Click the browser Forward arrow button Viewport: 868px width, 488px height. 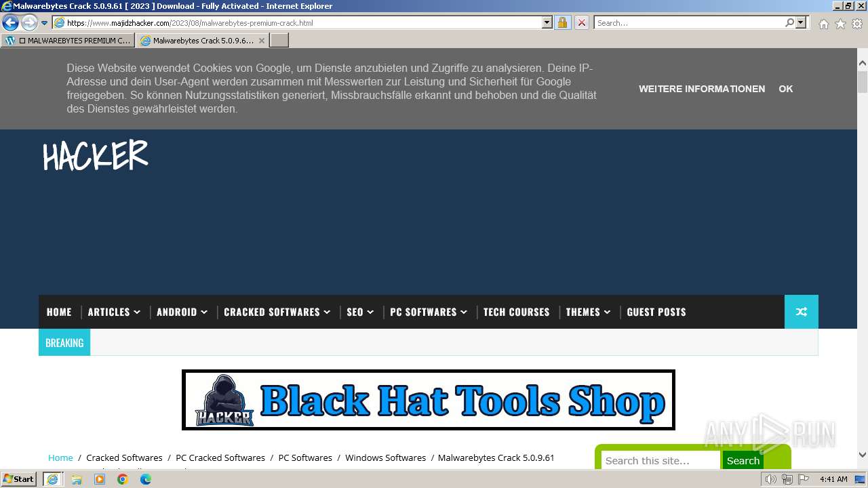[29, 22]
